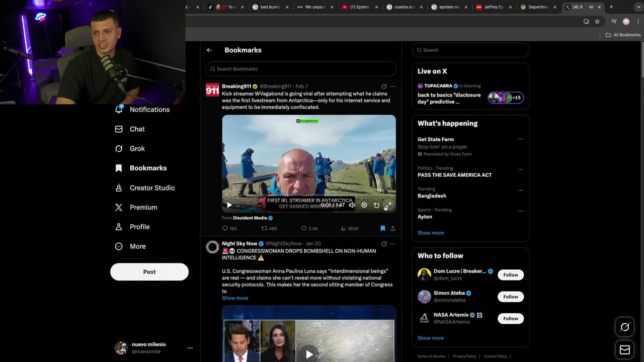Switch to the Jeffrey Ep browser tab
This screenshot has height=362, width=644.
point(494,7)
